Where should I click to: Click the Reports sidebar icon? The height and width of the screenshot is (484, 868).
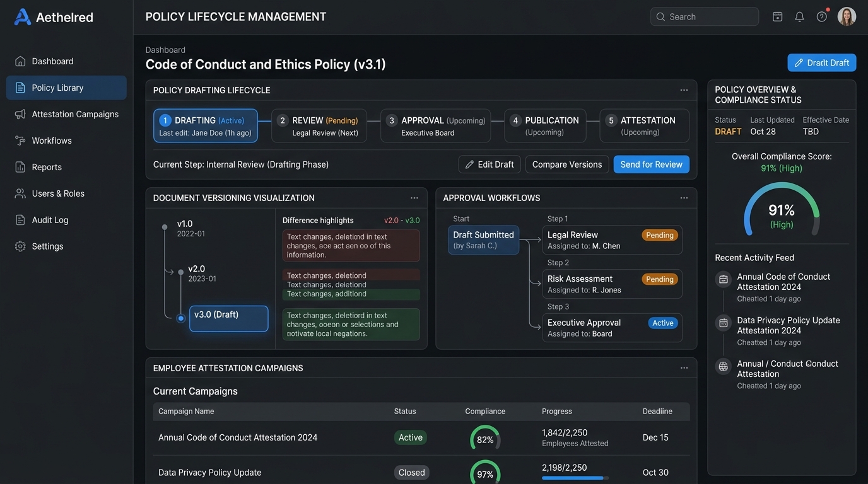pyautogui.click(x=20, y=167)
